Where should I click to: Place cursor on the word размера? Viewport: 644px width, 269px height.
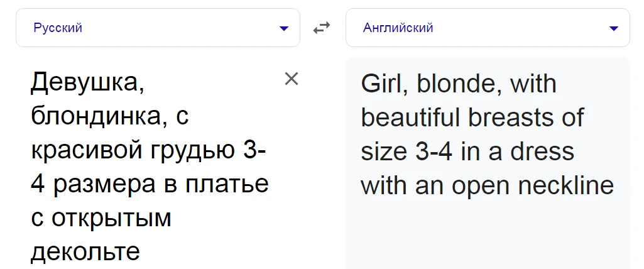pos(105,185)
